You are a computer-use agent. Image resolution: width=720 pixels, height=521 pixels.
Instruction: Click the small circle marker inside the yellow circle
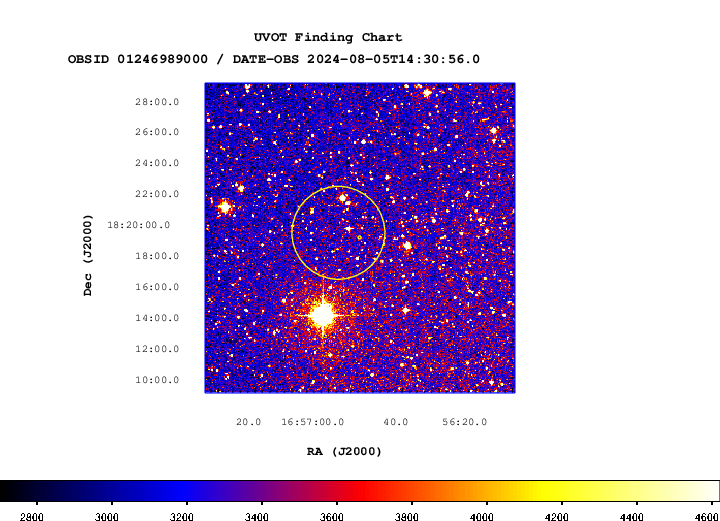360,237
